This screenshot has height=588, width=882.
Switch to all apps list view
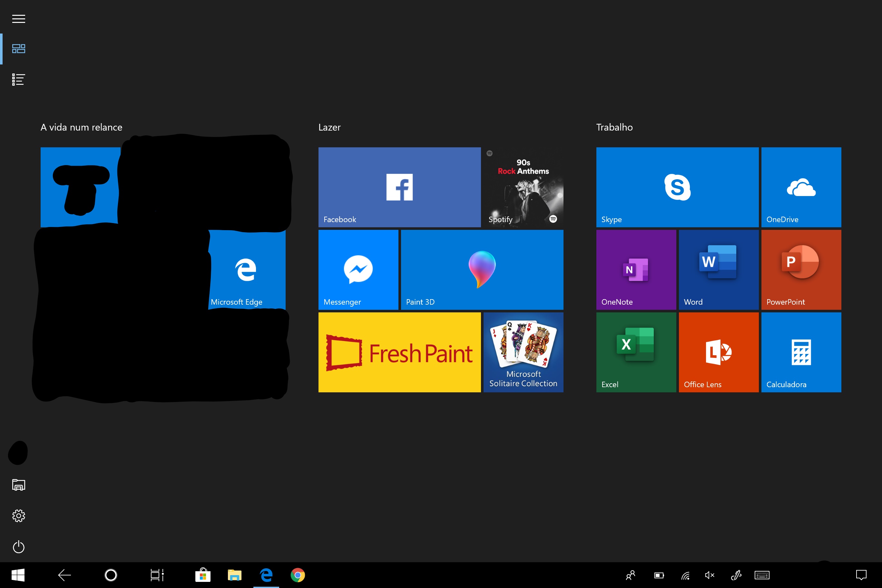coord(18,80)
